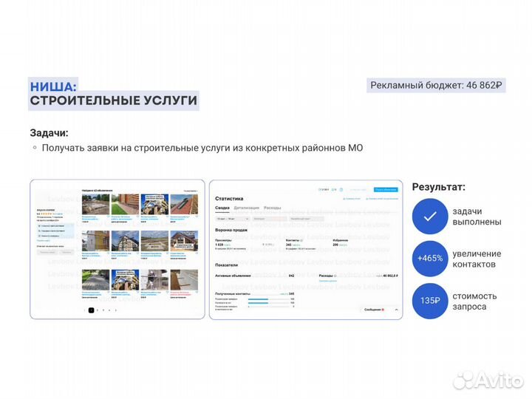Click the стоимость запроса text
Screen dimensions: 532x399
(474, 301)
